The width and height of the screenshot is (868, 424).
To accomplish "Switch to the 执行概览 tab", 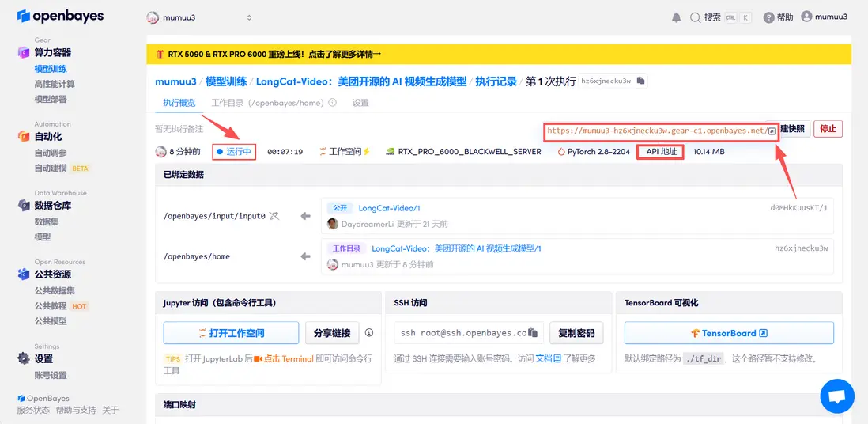I will (179, 103).
